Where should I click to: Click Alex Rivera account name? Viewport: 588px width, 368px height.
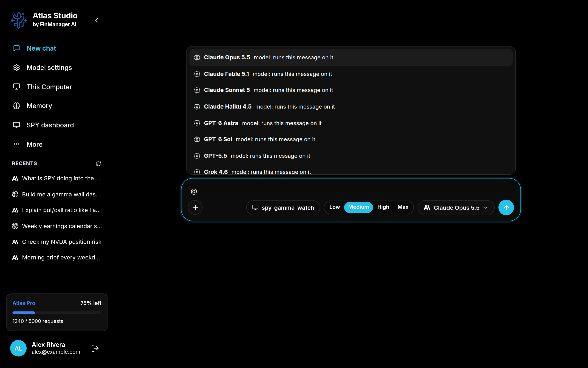[48, 345]
